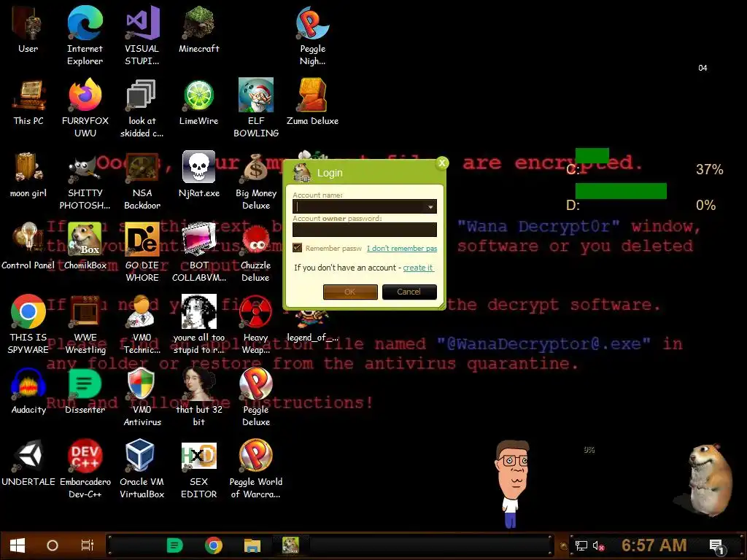The image size is (747, 560).
Task: Click the network tray icon
Action: [581, 545]
